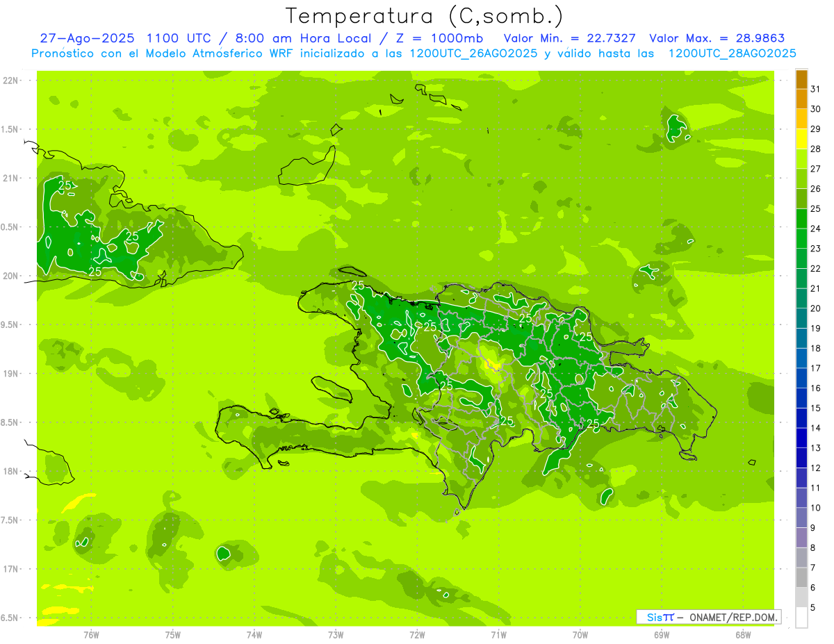Click the 20N latitude label

click(x=10, y=276)
